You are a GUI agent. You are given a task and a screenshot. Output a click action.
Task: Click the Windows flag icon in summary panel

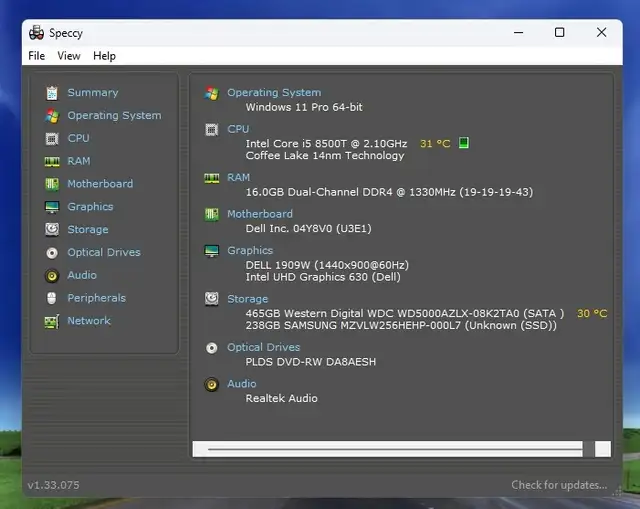pyautogui.click(x=211, y=93)
